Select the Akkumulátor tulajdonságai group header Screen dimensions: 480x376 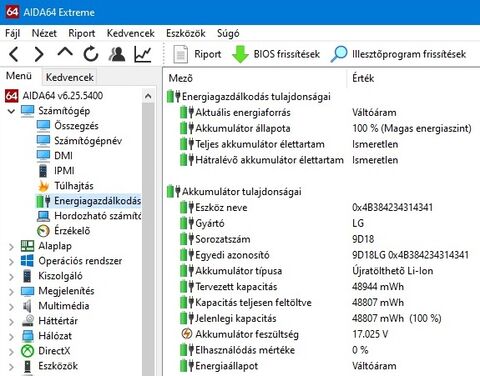tap(234, 192)
